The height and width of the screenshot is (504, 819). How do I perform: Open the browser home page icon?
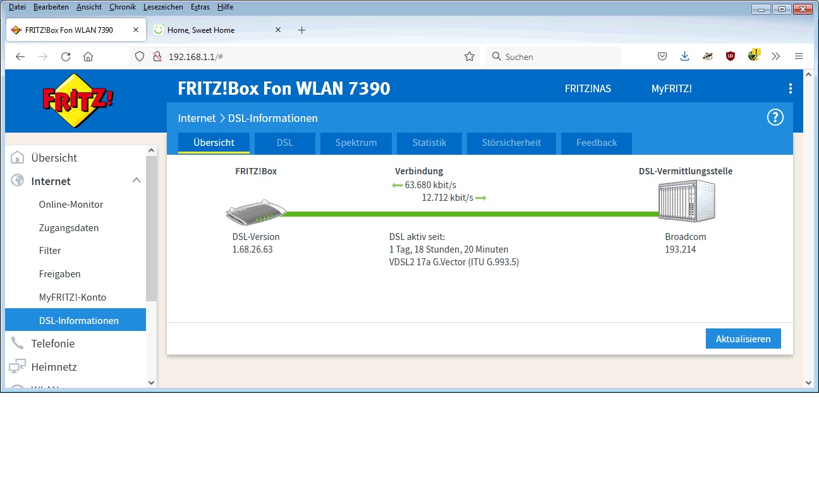pyautogui.click(x=88, y=57)
